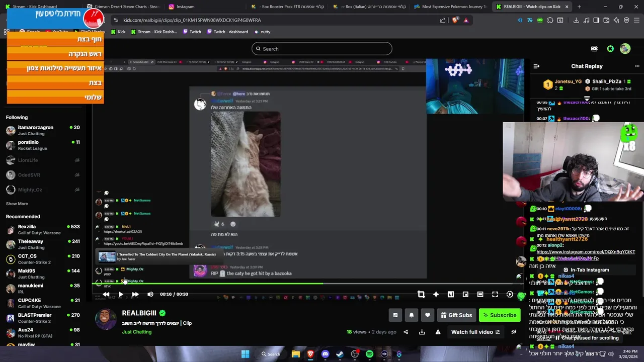Open the 7TV browser extension icon
Image resolution: width=644 pixels, height=362 pixels.
point(530,20)
